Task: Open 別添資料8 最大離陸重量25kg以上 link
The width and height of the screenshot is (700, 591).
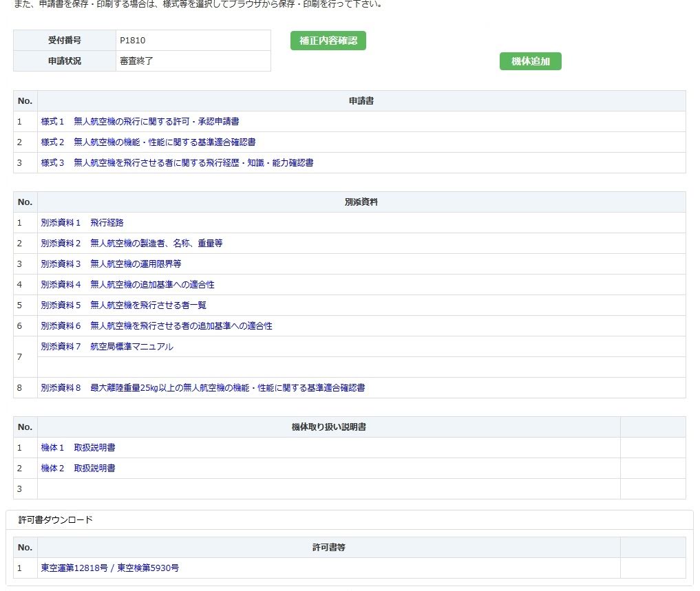Action: [x=202, y=388]
